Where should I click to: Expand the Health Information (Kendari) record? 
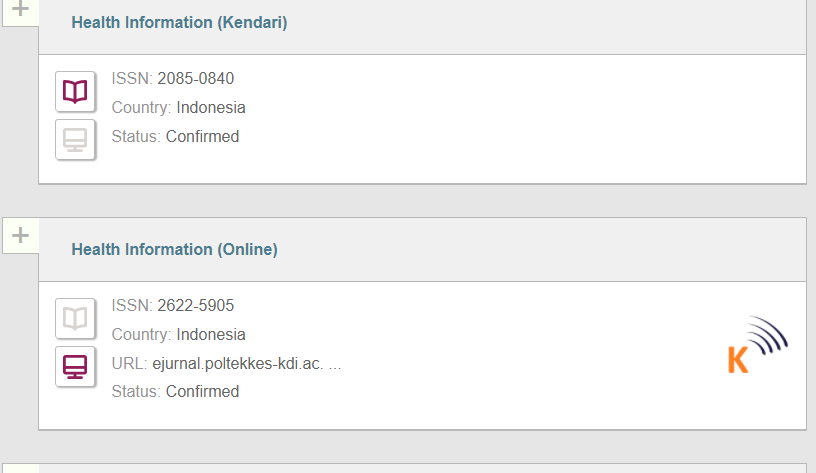(20, 10)
